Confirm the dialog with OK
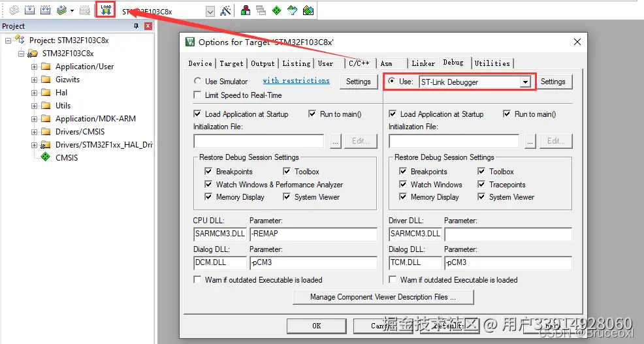Image resolution: width=644 pixels, height=344 pixels. pos(316,326)
